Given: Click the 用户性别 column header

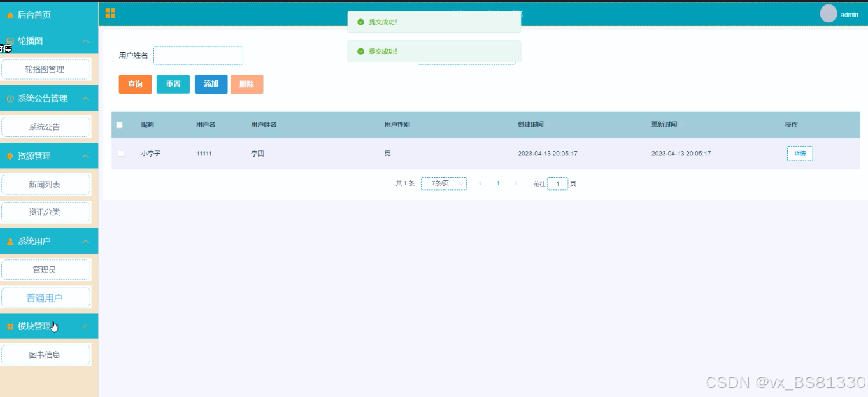Looking at the screenshot, I should [x=397, y=125].
